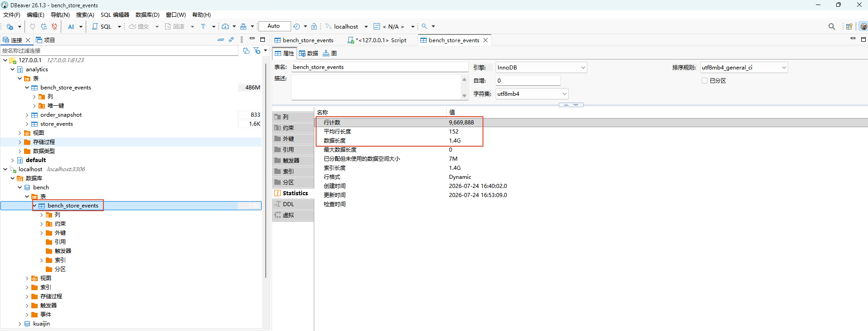The image size is (868, 331).
Task: Click the 回滚 rollback button
Action: pos(175,26)
